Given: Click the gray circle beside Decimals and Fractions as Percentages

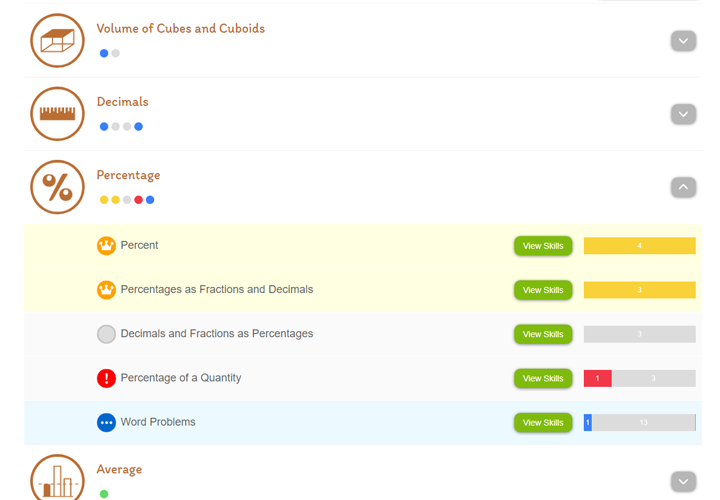Looking at the screenshot, I should pos(106,334).
